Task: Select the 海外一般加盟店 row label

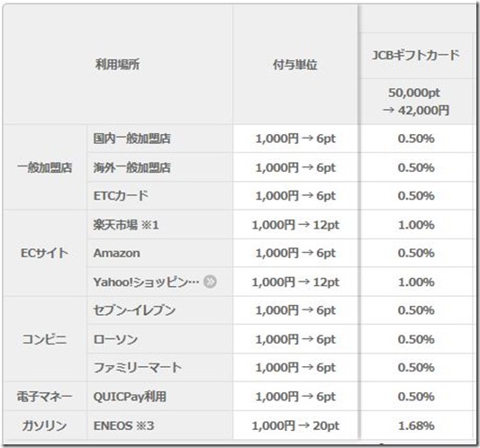Action: [132, 167]
